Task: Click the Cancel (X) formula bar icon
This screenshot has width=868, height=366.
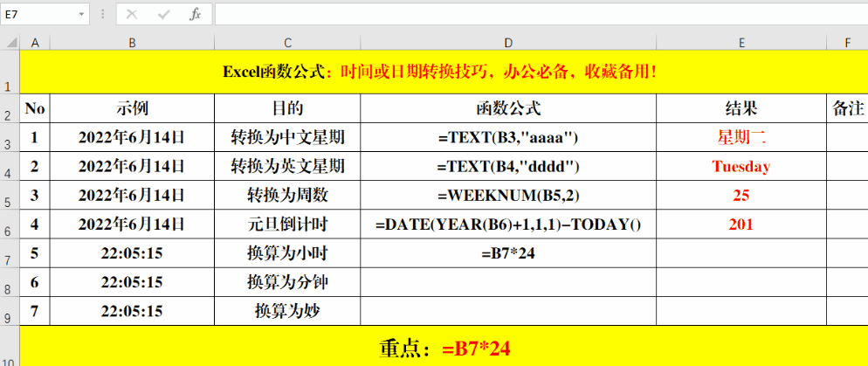Action: pyautogui.click(x=132, y=14)
